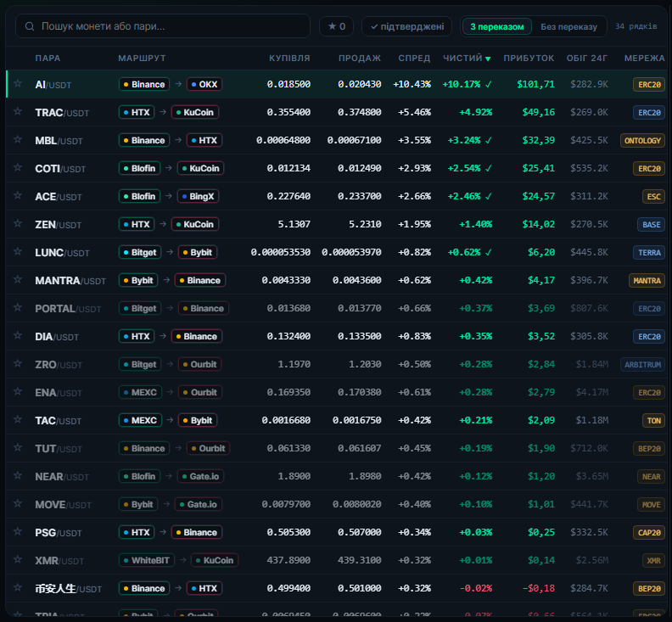This screenshot has width=672, height=622.
Task: Star the PSG/USDT row
Action: tap(18, 532)
